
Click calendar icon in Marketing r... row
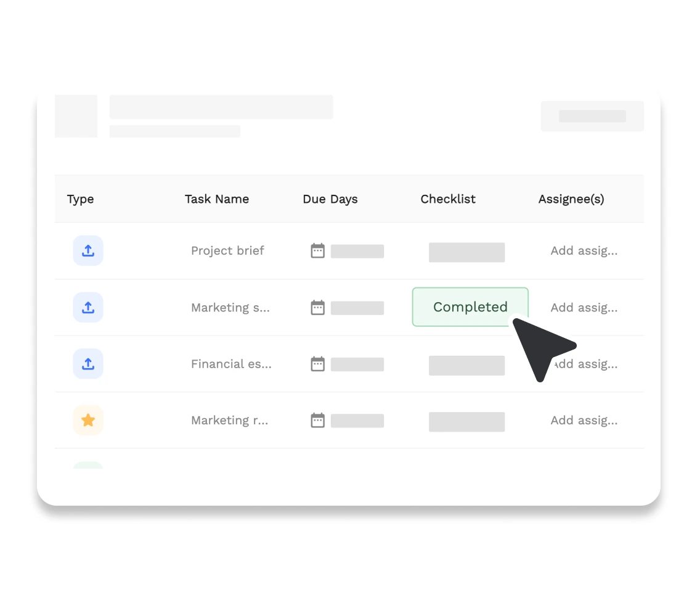tap(317, 421)
